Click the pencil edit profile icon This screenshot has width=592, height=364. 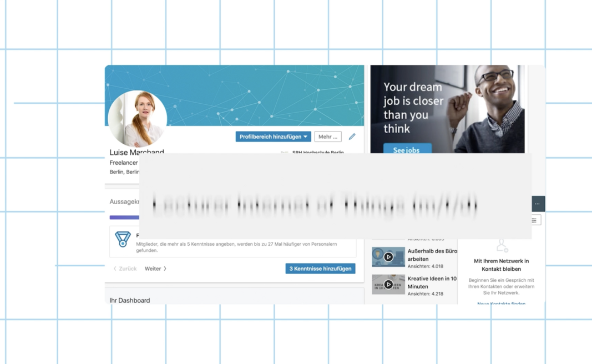352,136
